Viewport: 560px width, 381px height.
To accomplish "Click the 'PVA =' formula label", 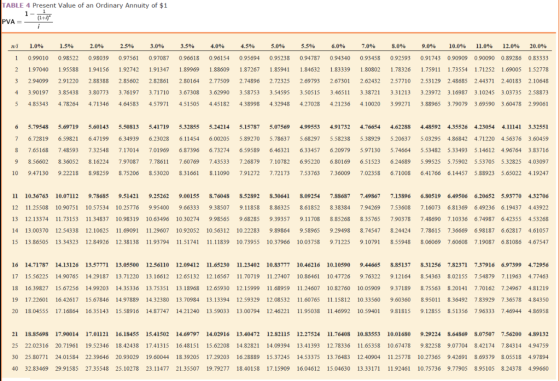I will click(12, 21).
